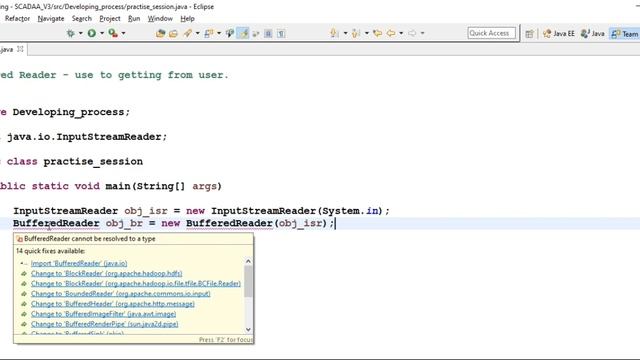Image resolution: width=640 pixels, height=360 pixels.
Task: Click the Next Annotation arrow icon
Action: 334,33
